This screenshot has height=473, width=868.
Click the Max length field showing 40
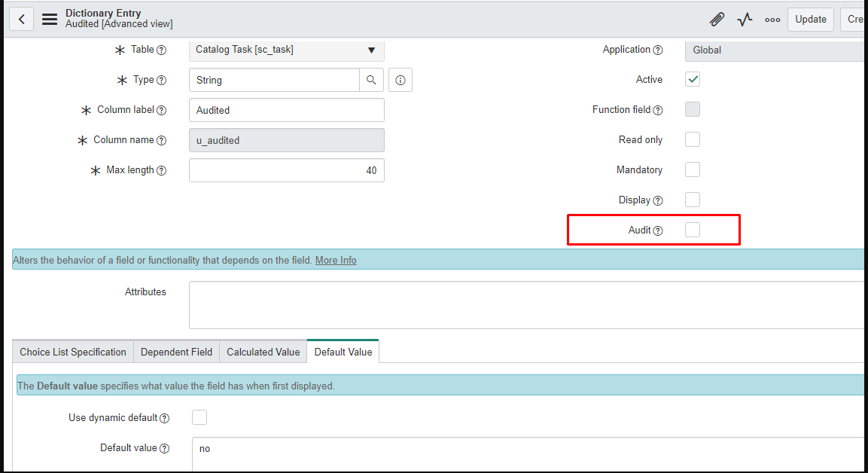287,170
